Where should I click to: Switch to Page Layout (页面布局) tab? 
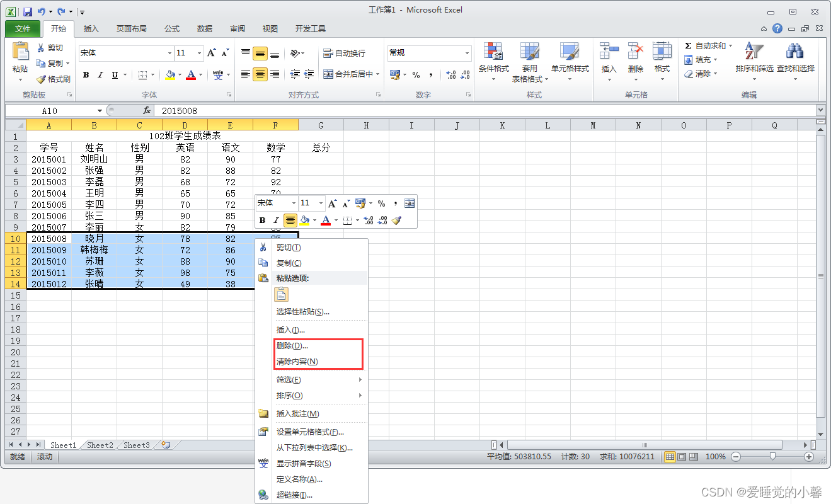click(x=132, y=29)
